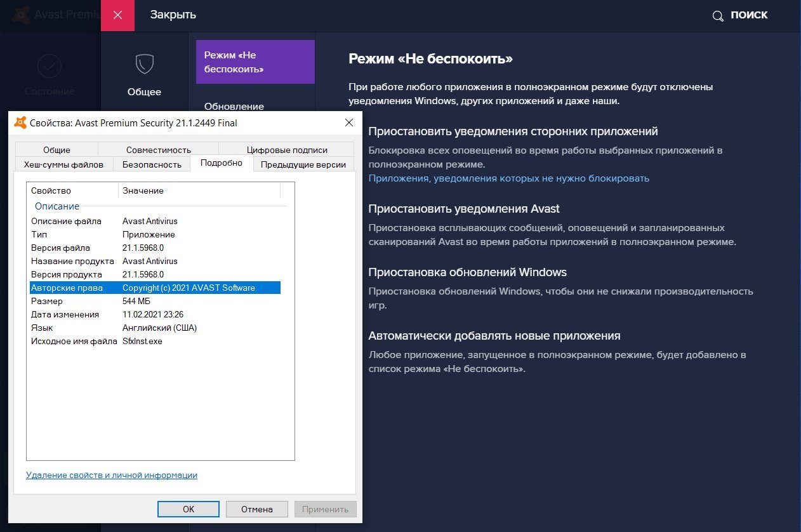The height and width of the screenshot is (532, 801).
Task: Click the Закрыть label in Avast header
Action: pos(173,15)
